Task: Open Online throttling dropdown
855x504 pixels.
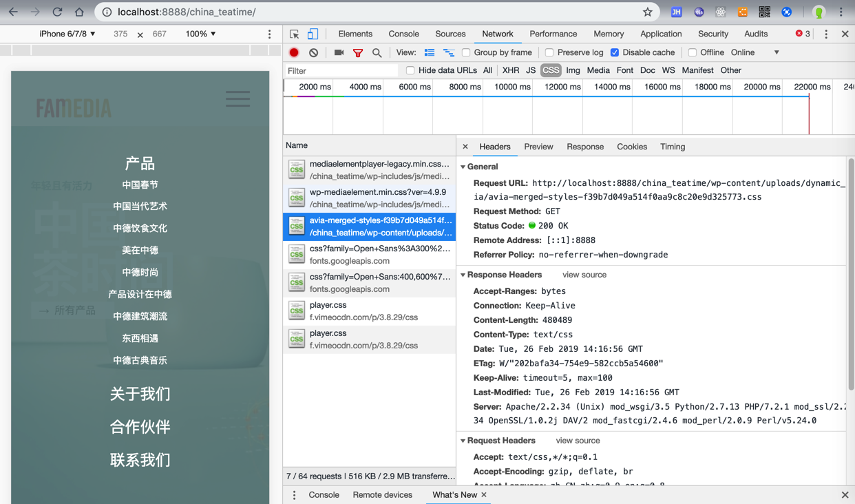Action: coord(755,52)
